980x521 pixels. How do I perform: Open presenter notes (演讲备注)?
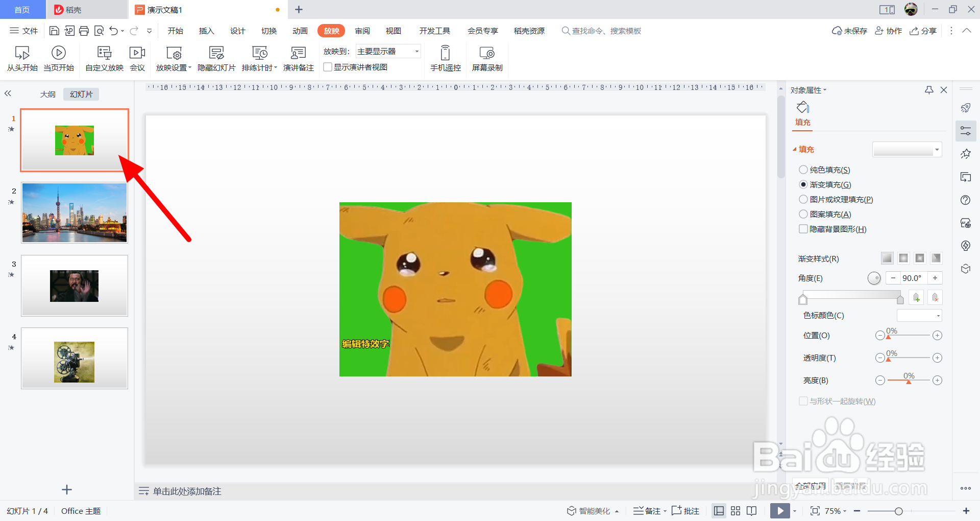click(x=298, y=58)
